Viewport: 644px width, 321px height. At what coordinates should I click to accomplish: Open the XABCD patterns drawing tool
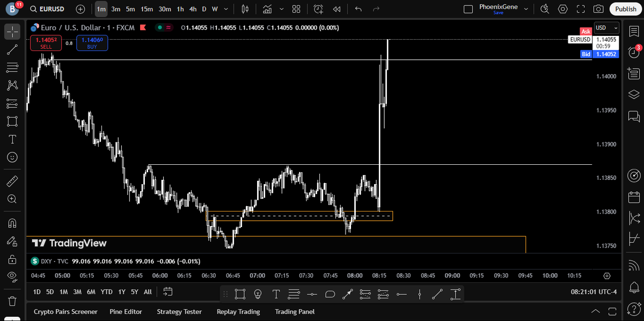coord(12,85)
